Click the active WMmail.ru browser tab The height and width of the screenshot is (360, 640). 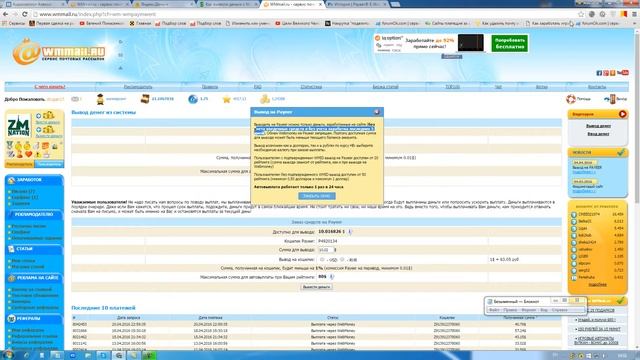(x=292, y=4)
